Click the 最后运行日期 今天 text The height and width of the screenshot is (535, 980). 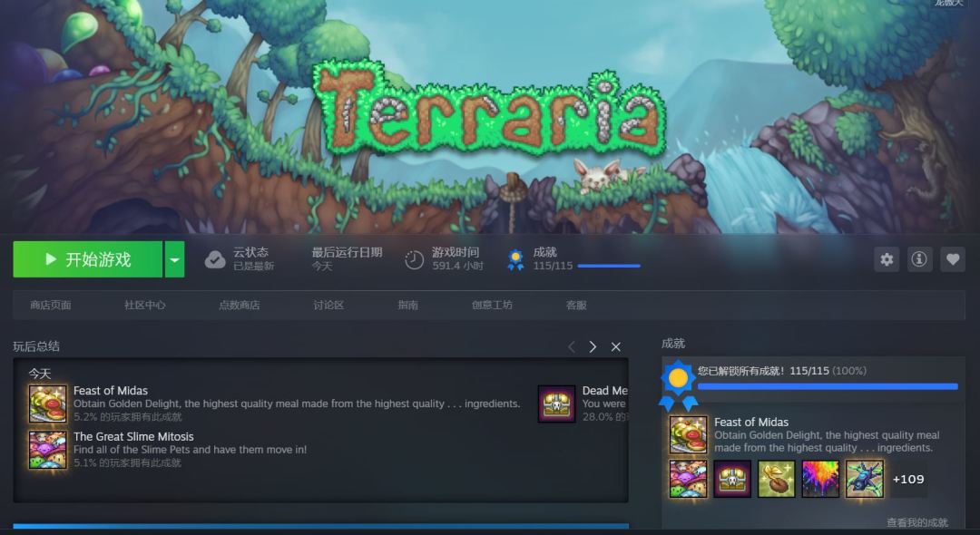[347, 258]
